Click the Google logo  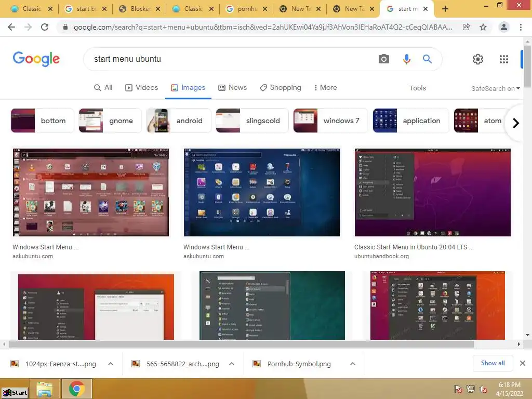[x=36, y=59]
